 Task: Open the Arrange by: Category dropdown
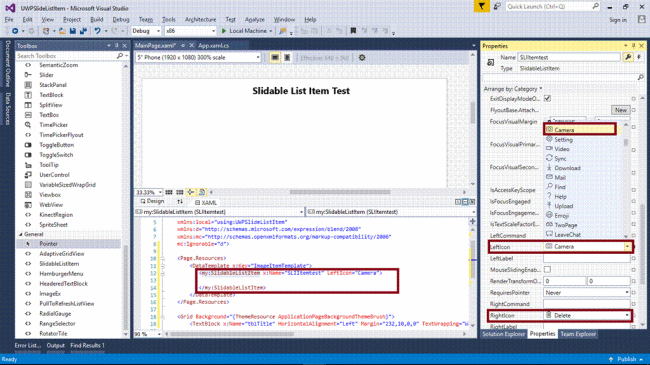[513, 89]
